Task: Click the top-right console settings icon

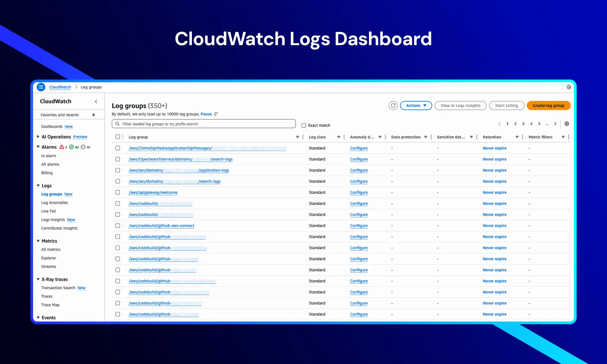Action: click(569, 87)
